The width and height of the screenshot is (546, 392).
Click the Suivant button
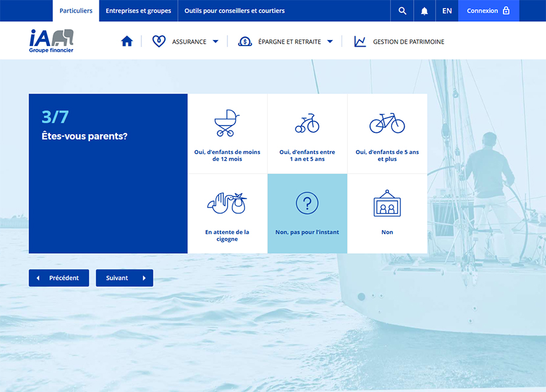[124, 278]
